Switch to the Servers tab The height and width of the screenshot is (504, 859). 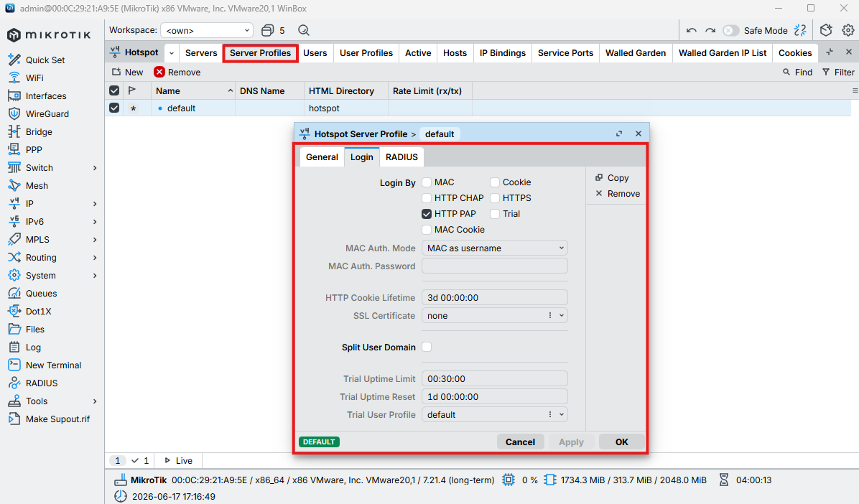pyautogui.click(x=201, y=53)
